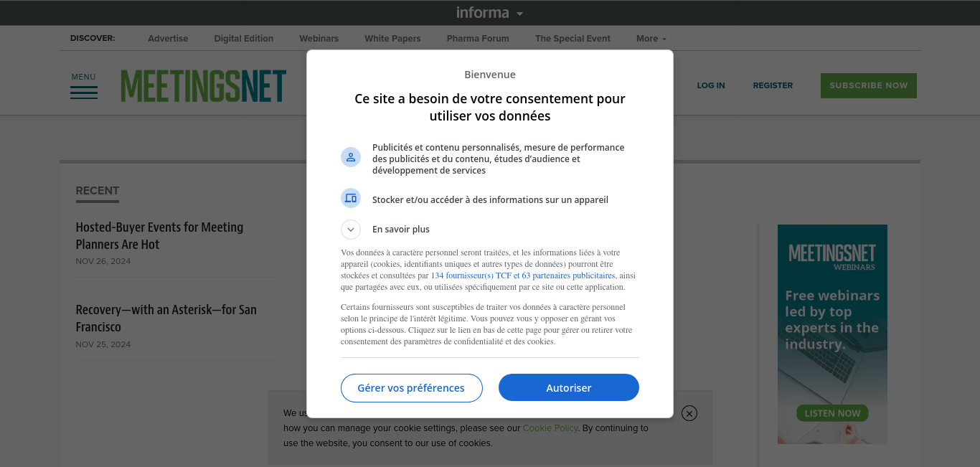Select White Papers in the Discover bar
The height and width of the screenshot is (467, 980).
coord(392,39)
